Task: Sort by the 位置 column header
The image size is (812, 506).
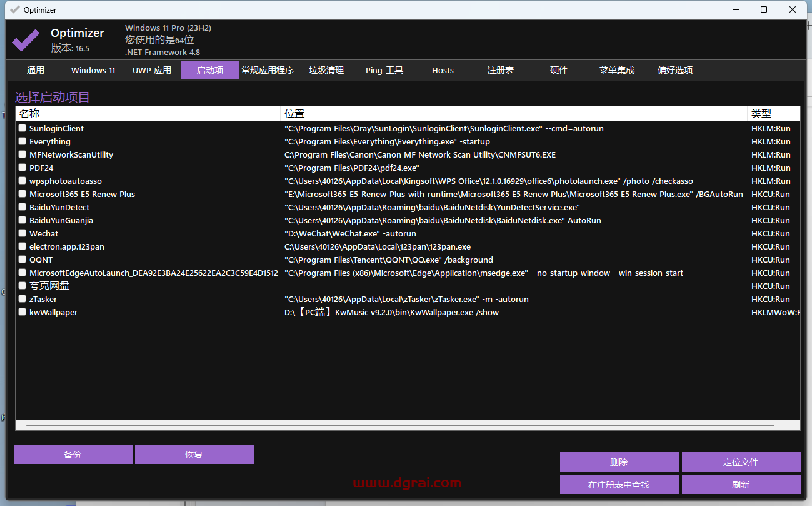Action: pyautogui.click(x=514, y=113)
